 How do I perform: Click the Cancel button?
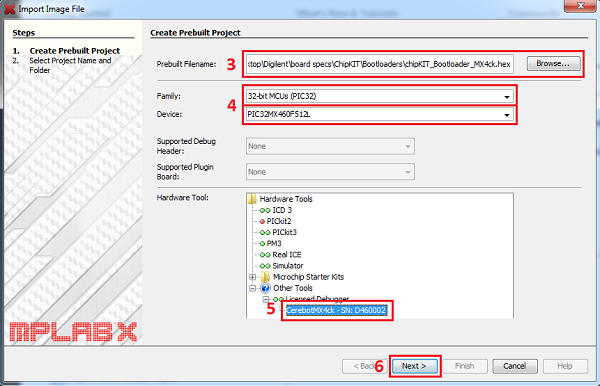click(515, 366)
